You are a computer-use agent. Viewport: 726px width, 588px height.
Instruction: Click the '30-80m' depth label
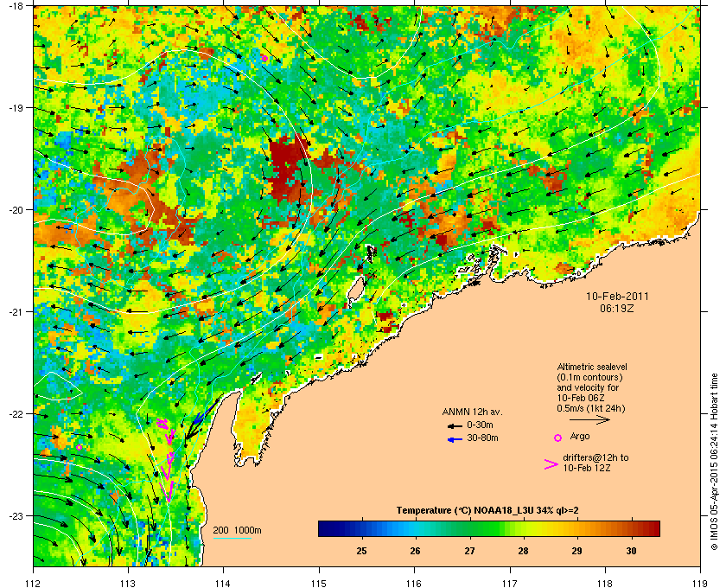[x=482, y=438]
